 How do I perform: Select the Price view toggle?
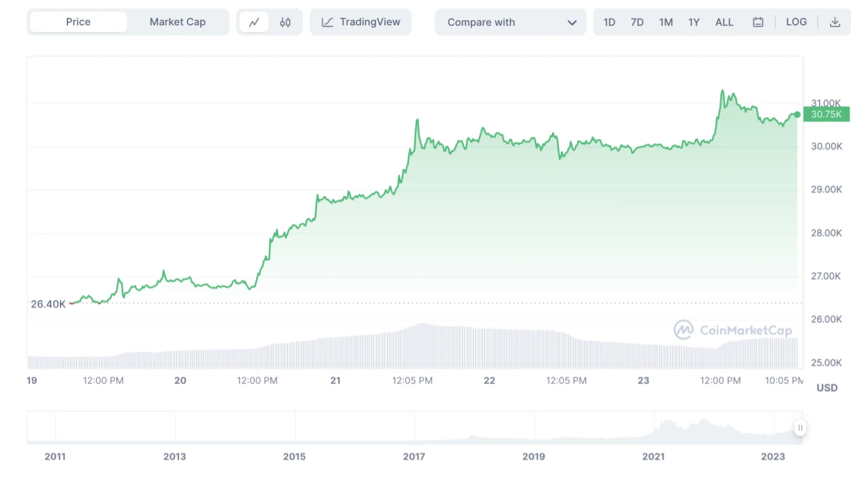(x=78, y=22)
